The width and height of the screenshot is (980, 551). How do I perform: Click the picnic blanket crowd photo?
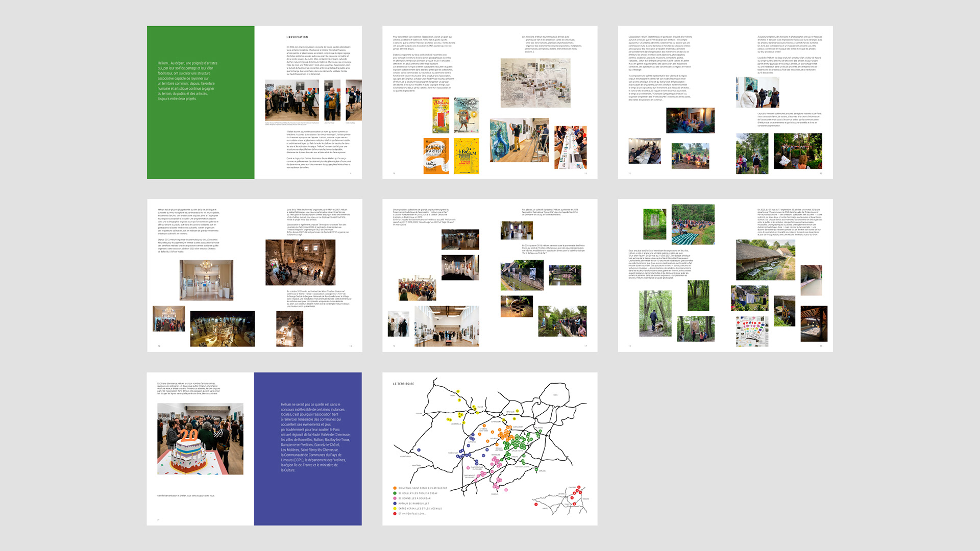coord(693,224)
